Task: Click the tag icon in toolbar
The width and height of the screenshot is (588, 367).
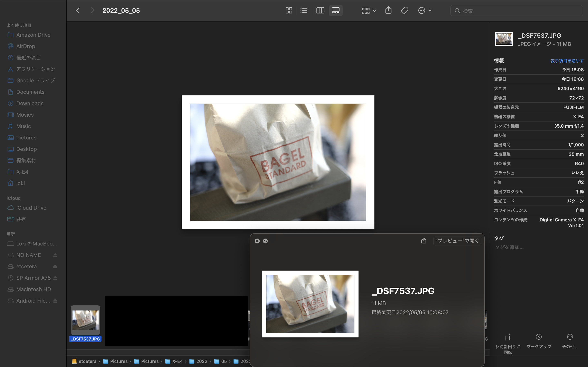Action: point(404,10)
